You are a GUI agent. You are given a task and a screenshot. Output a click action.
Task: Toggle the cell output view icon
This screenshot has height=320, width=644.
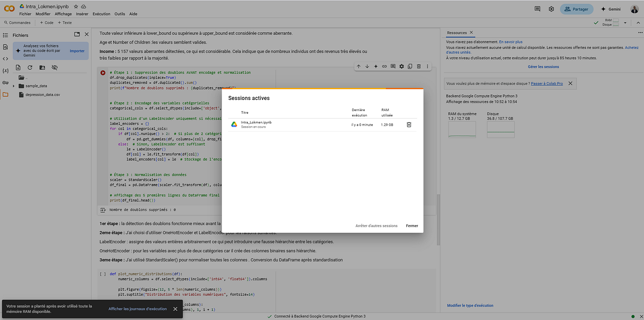pos(103,209)
